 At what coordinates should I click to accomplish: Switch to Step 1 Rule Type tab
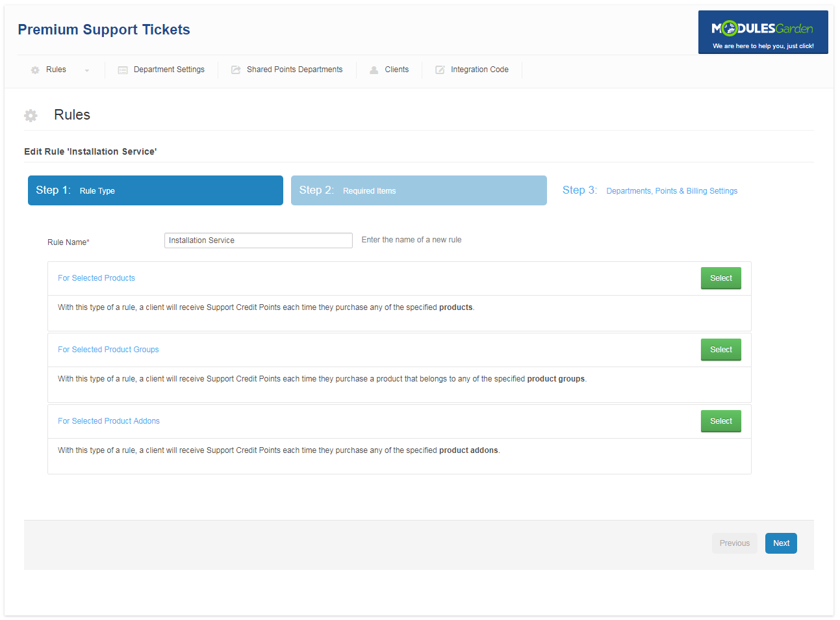(x=155, y=190)
